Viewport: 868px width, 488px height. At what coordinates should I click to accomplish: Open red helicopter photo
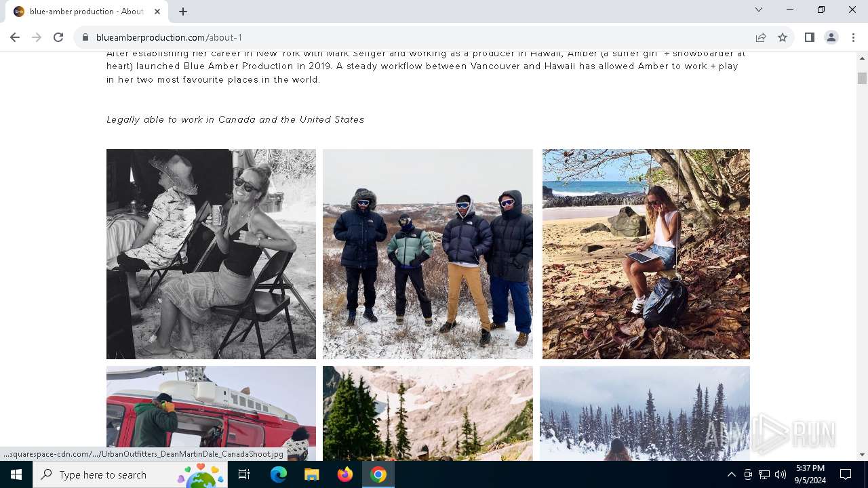(x=211, y=413)
